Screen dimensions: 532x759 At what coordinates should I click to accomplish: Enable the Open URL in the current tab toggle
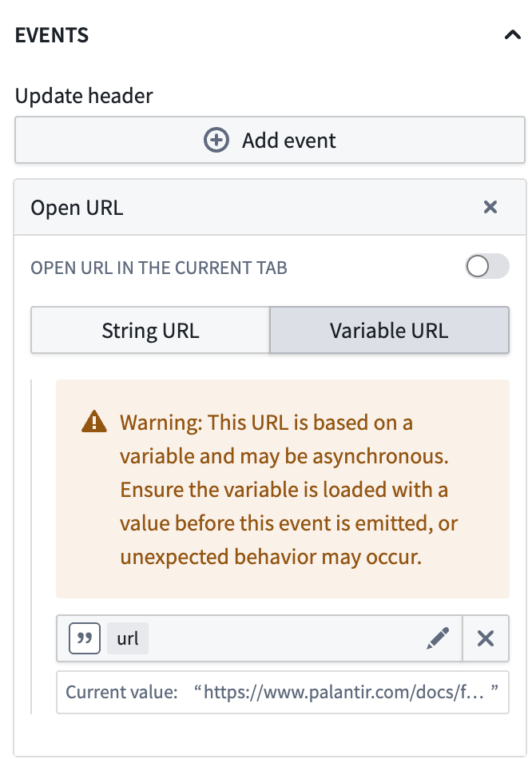tap(488, 267)
